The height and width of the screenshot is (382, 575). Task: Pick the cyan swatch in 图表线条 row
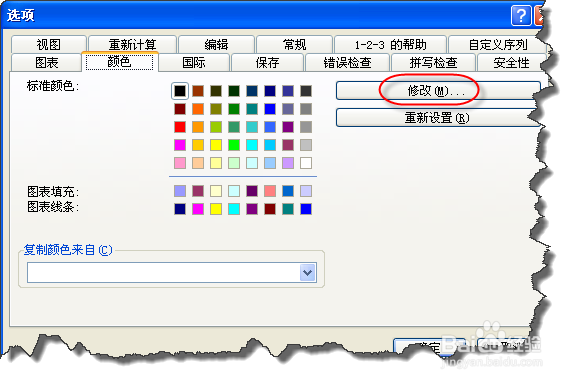pyautogui.click(x=234, y=209)
